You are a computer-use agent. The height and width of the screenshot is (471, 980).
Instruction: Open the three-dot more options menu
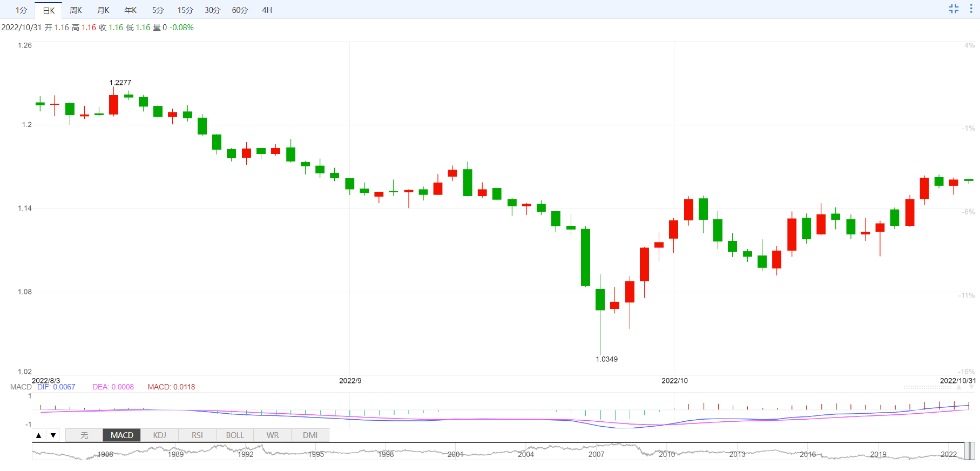click(x=971, y=9)
